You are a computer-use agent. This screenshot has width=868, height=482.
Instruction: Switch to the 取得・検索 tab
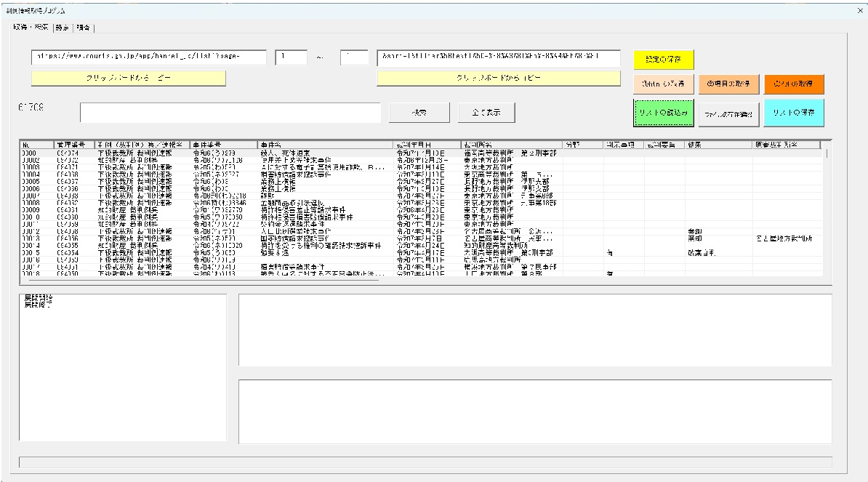click(x=29, y=28)
